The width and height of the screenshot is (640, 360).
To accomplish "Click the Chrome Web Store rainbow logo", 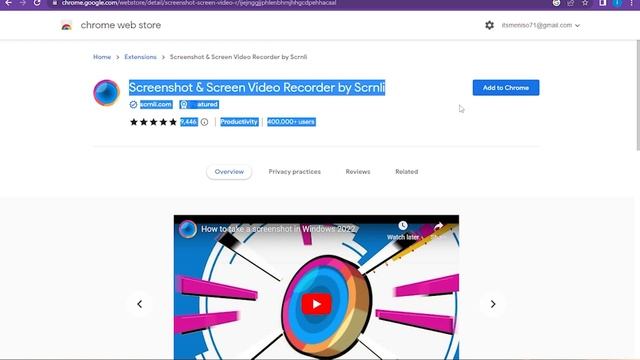I will [x=66, y=25].
